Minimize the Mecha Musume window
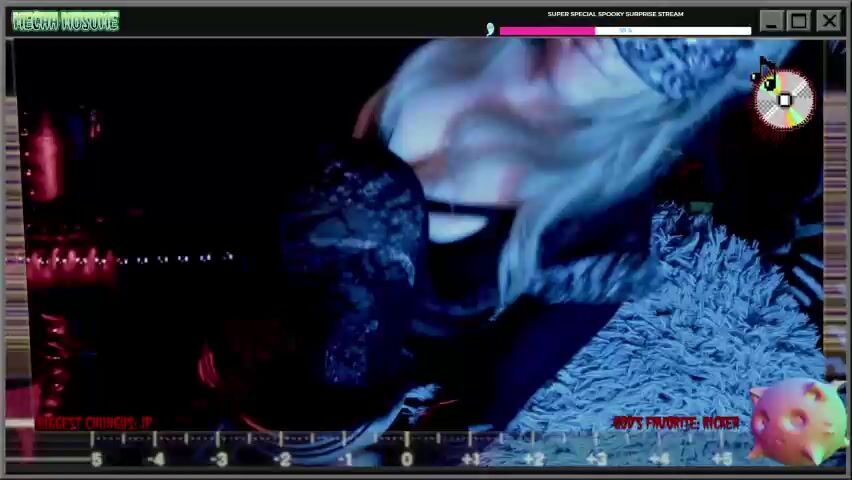This screenshot has width=852, height=480. coord(770,22)
